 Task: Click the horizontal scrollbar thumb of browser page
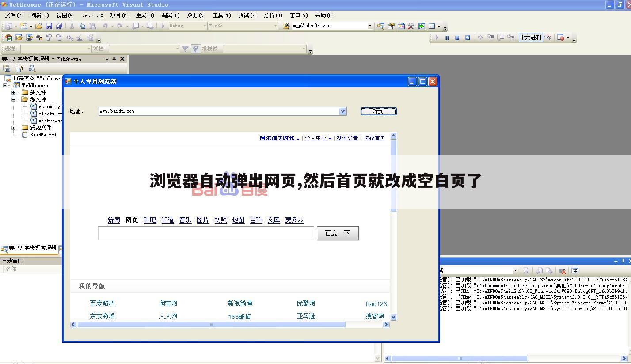[212, 325]
